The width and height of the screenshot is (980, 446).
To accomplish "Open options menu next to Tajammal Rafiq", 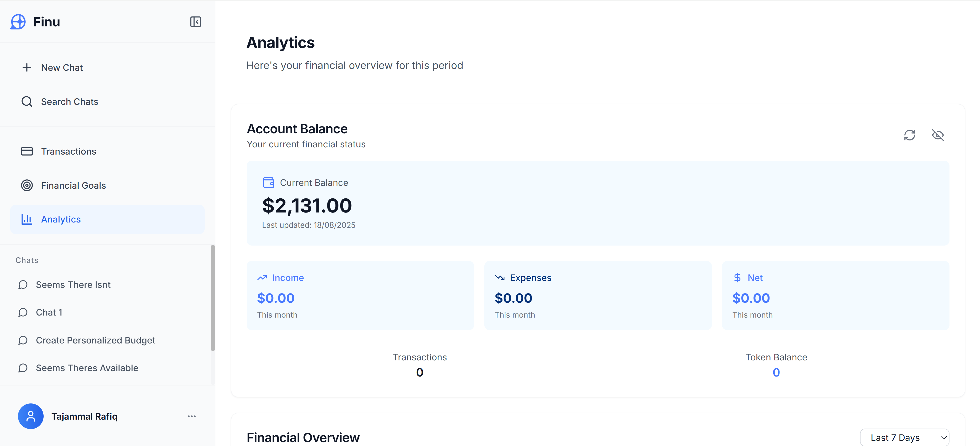I will point(192,416).
